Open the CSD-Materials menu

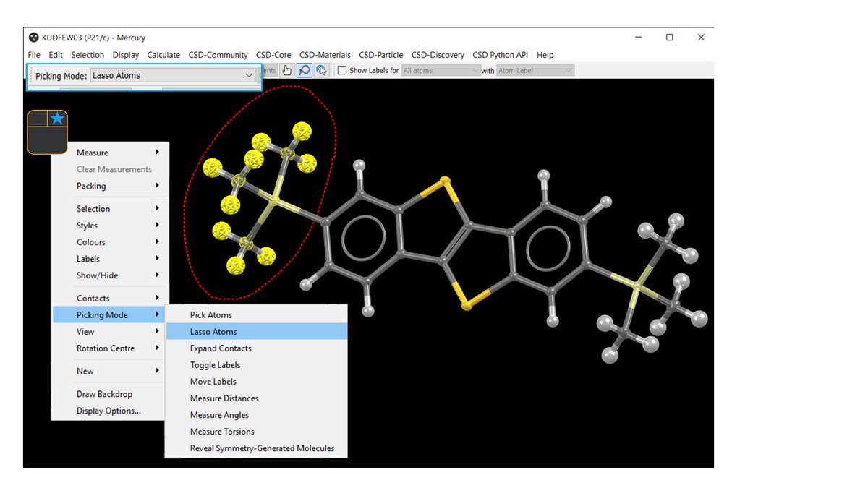[325, 55]
